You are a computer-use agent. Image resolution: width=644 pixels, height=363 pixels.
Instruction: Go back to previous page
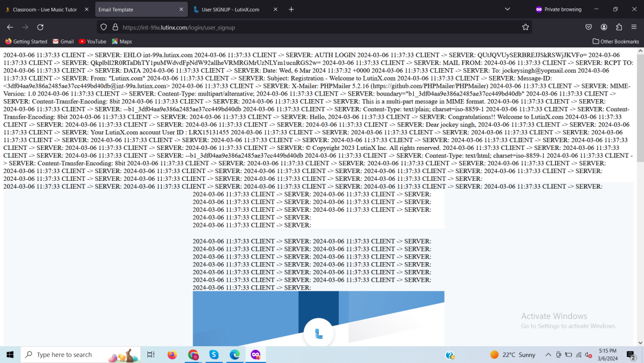[10, 27]
